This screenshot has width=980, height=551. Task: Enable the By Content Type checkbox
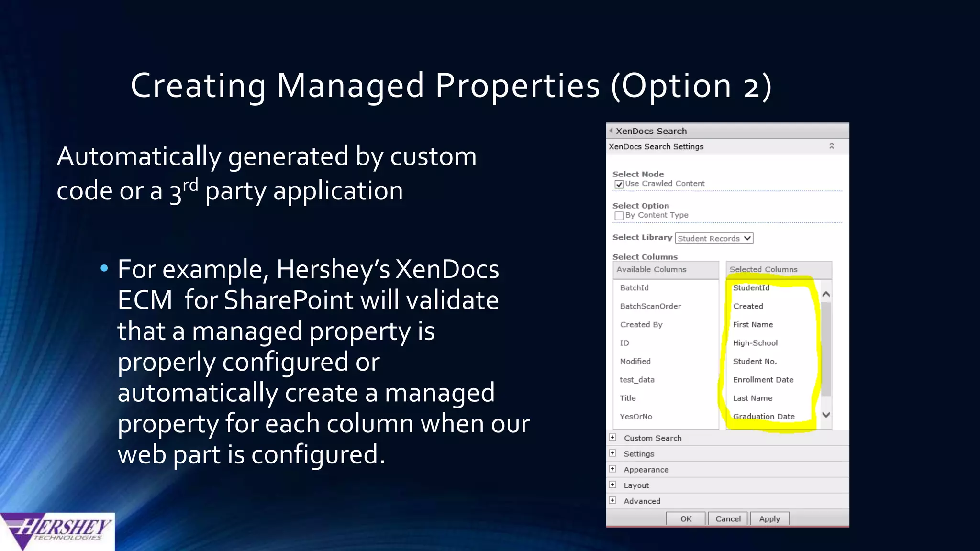point(619,216)
